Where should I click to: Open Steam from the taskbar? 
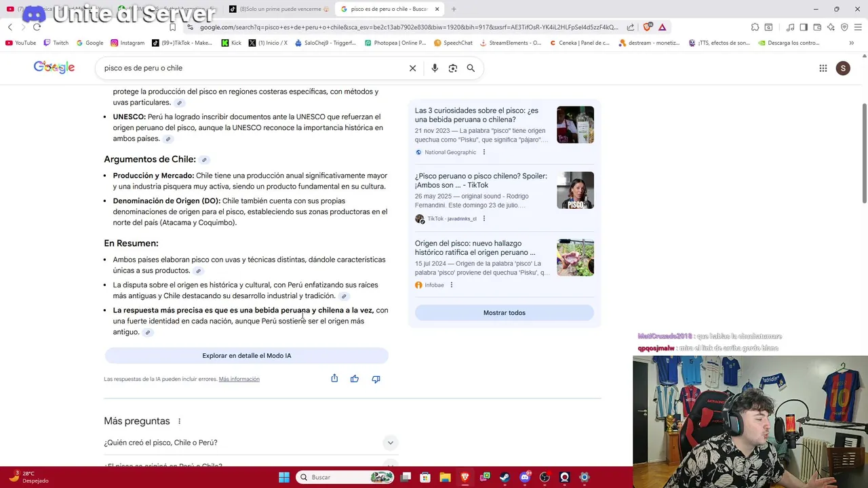coord(505,477)
